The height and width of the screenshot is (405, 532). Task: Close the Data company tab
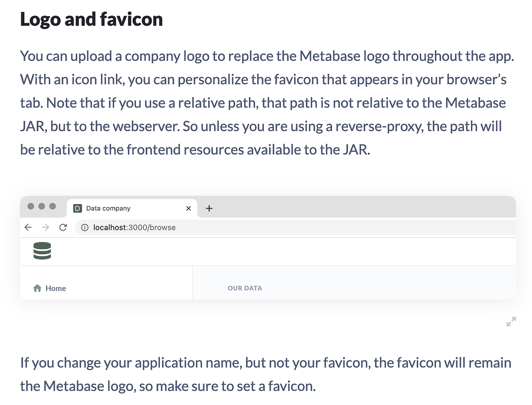189,208
